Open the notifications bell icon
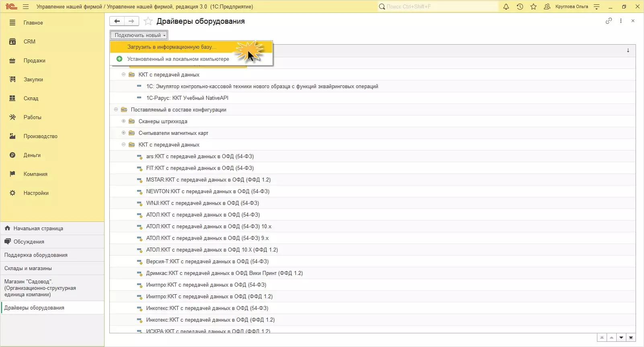The height and width of the screenshot is (347, 644). click(x=506, y=6)
